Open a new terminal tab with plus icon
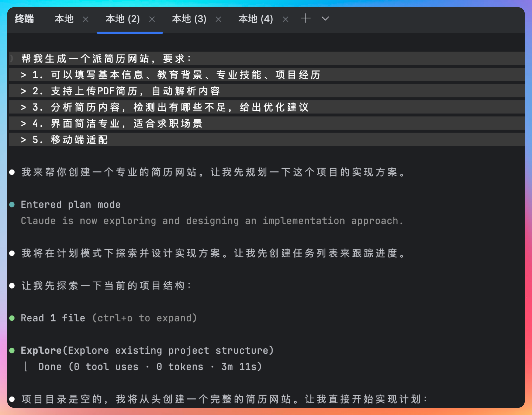 coord(306,19)
